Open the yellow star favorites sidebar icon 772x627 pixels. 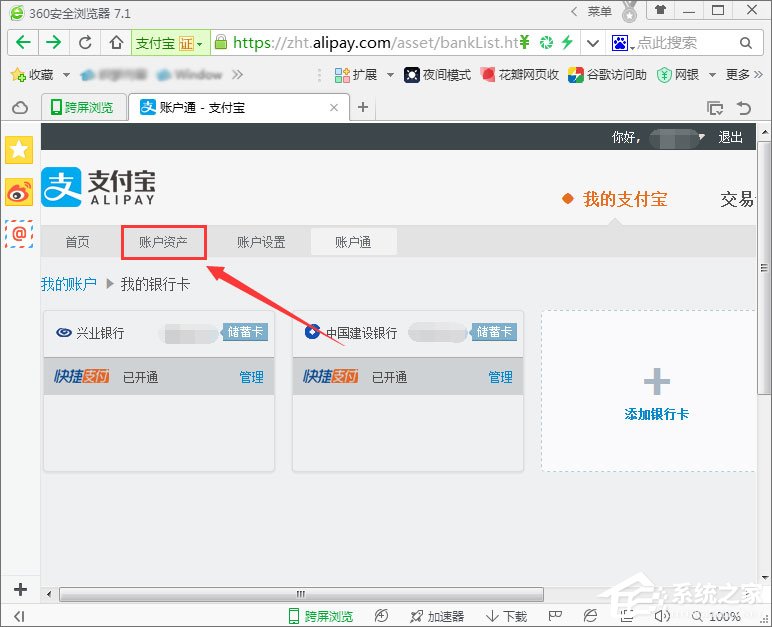coord(19,150)
